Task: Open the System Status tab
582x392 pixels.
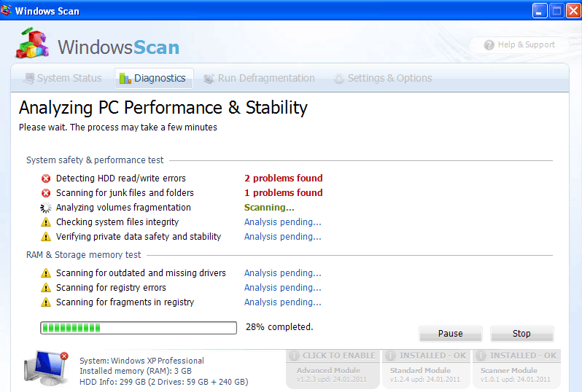Action: pyautogui.click(x=62, y=78)
